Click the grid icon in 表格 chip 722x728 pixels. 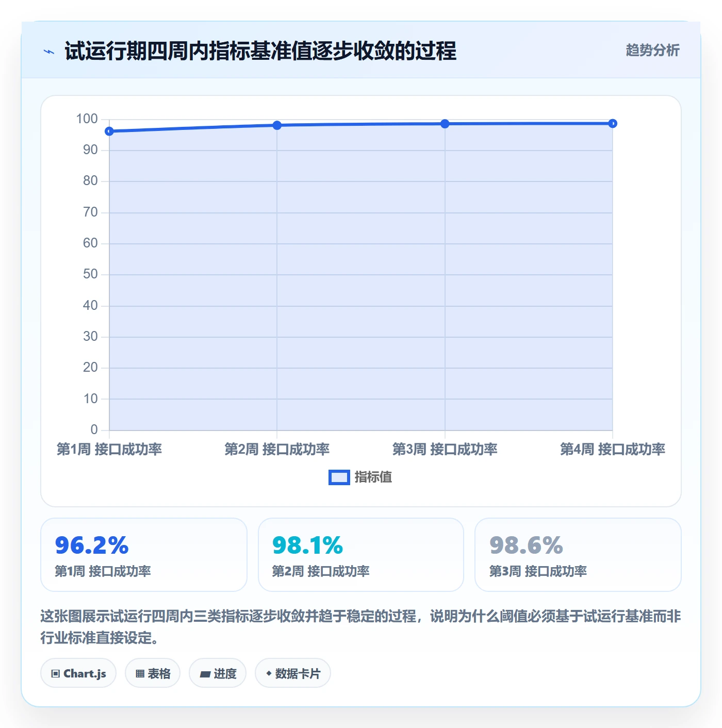[x=140, y=674]
